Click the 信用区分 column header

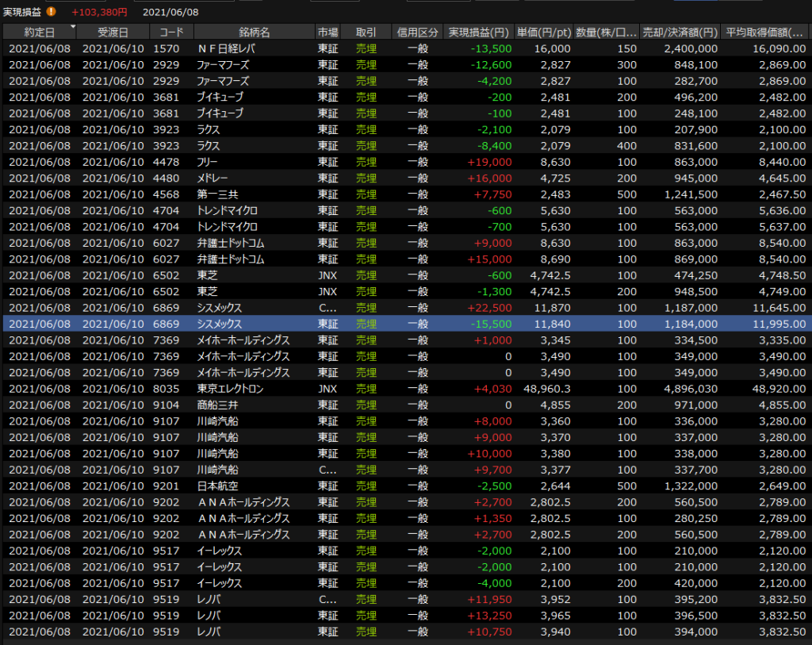pyautogui.click(x=417, y=33)
